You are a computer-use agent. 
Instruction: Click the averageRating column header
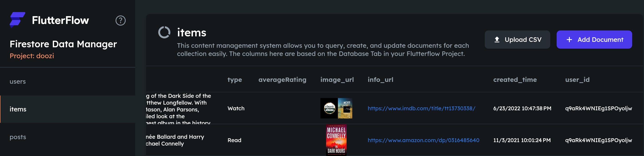tap(282, 80)
